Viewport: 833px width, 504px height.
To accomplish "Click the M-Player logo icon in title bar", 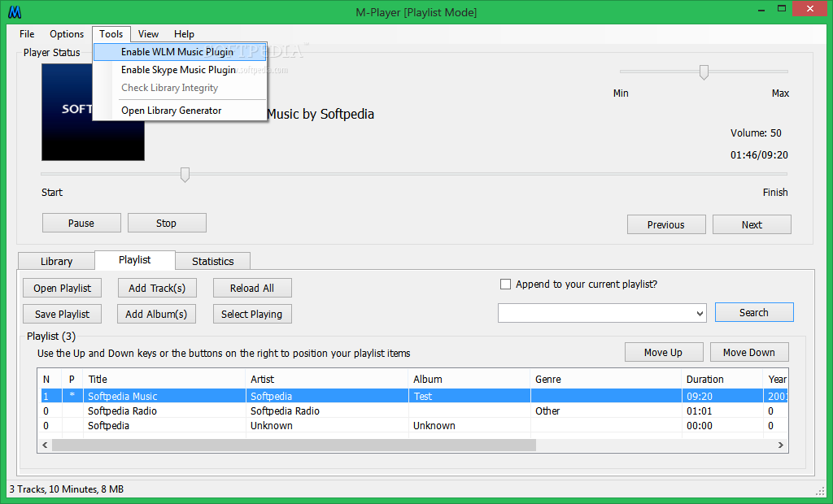I will (x=15, y=11).
